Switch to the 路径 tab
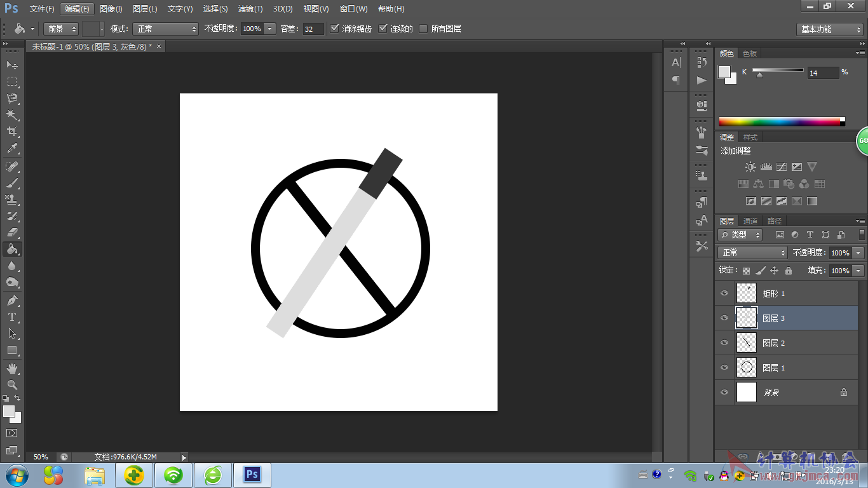Viewport: 868px width, 488px height. [x=775, y=221]
